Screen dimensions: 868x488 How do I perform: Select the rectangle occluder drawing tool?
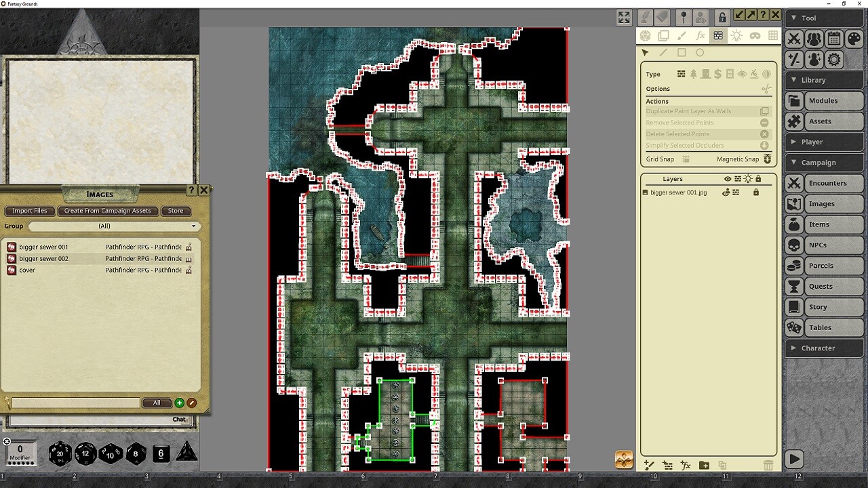pos(682,52)
